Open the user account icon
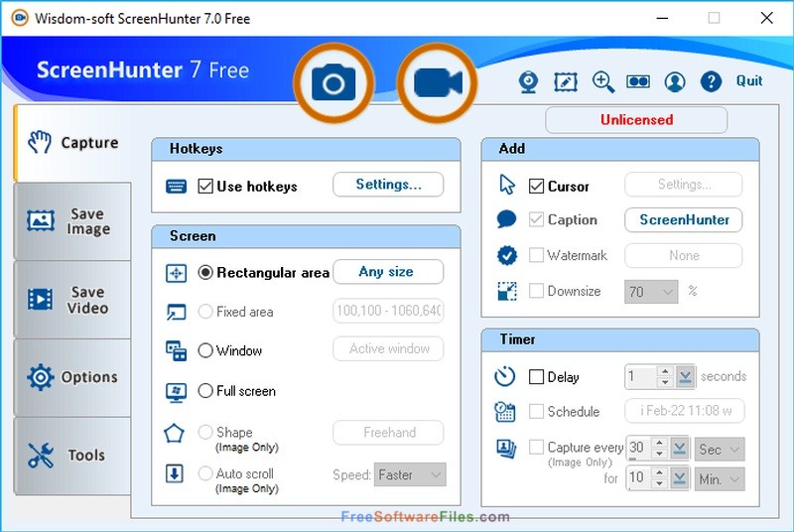 [x=675, y=81]
